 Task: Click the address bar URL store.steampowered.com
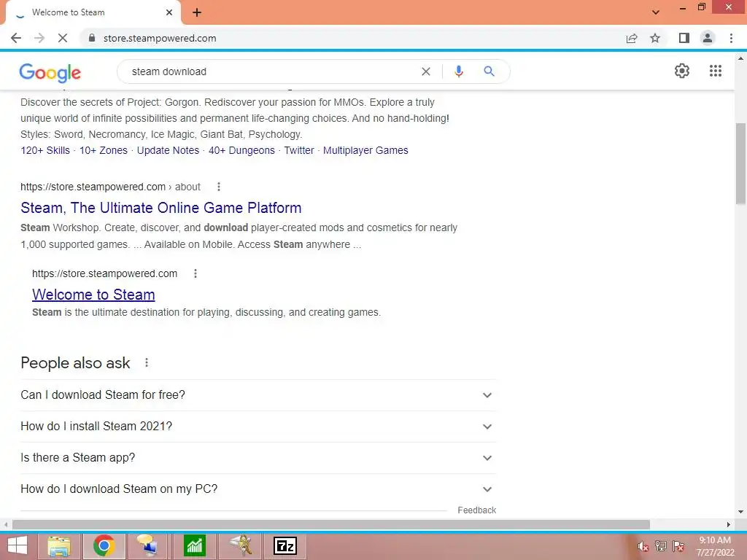tap(160, 38)
